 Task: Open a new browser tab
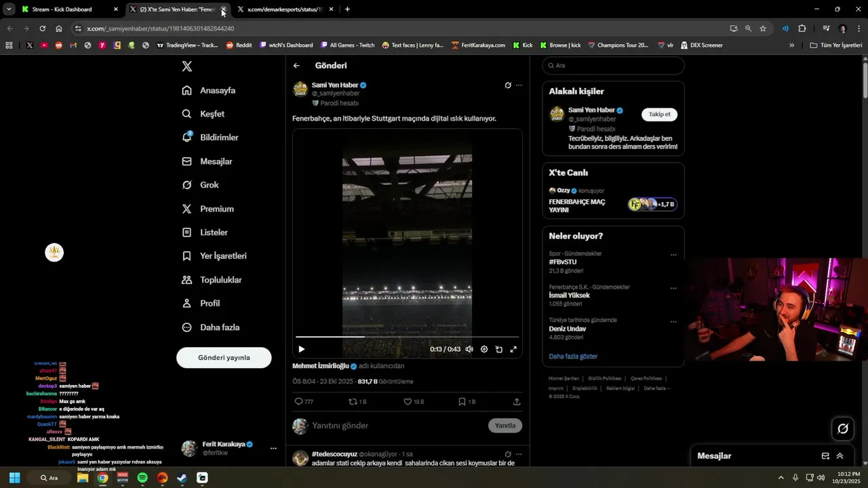[347, 9]
